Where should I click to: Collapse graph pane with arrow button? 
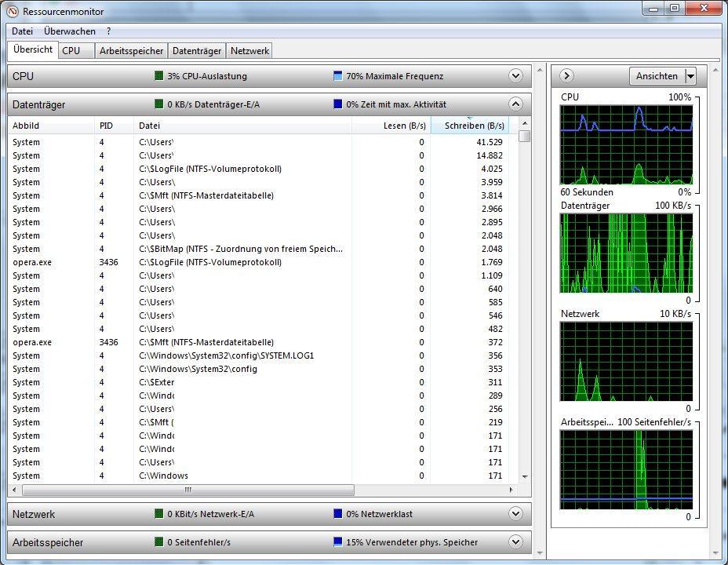point(566,75)
